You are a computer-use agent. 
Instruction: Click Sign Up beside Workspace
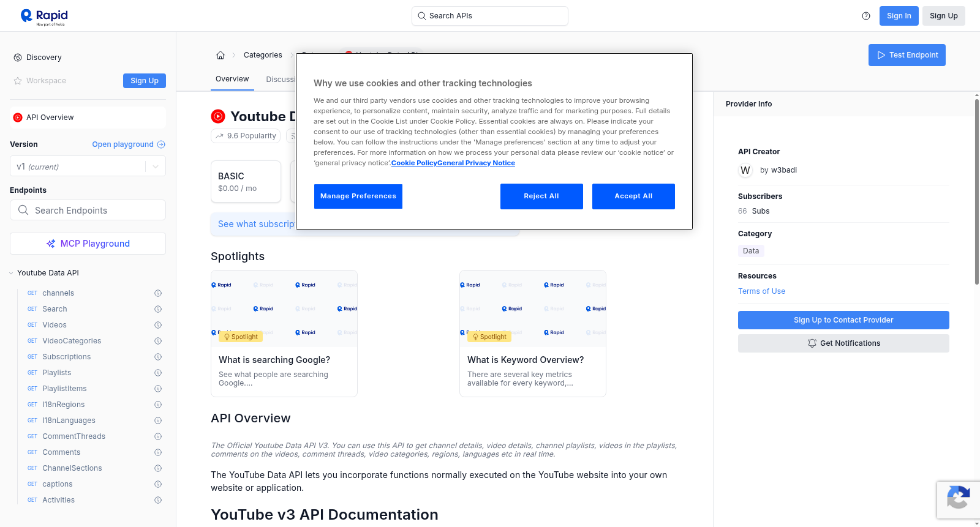click(145, 81)
